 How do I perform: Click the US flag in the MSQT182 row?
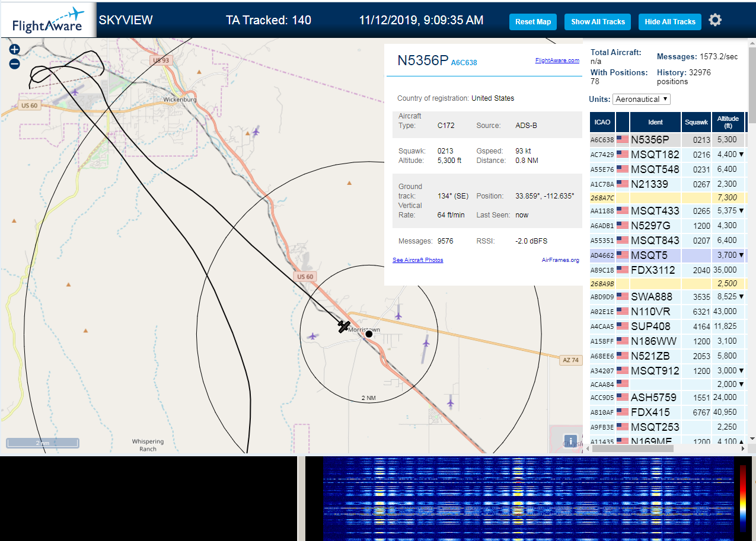point(622,155)
